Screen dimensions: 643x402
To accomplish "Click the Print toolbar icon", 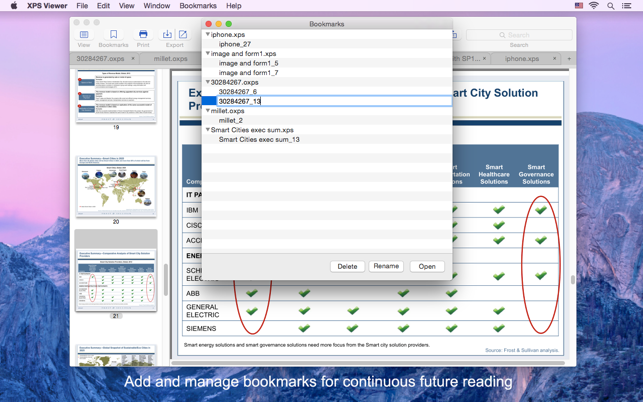I will click(x=143, y=34).
